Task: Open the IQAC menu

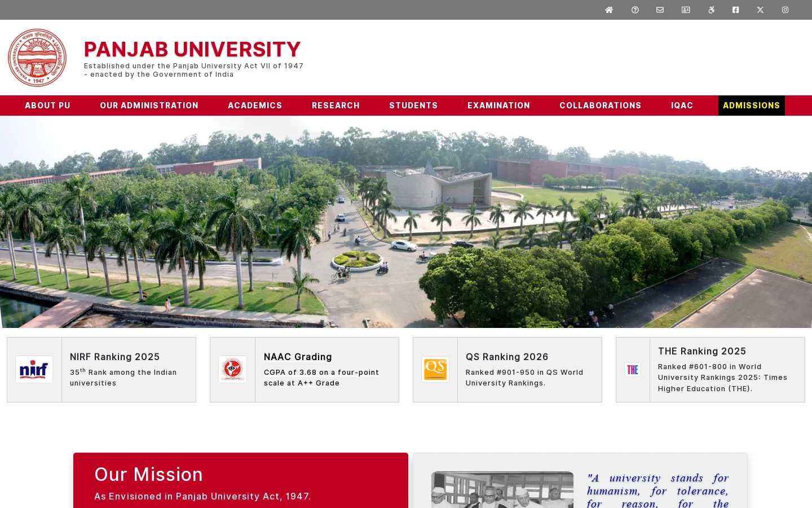Action: tap(682, 106)
